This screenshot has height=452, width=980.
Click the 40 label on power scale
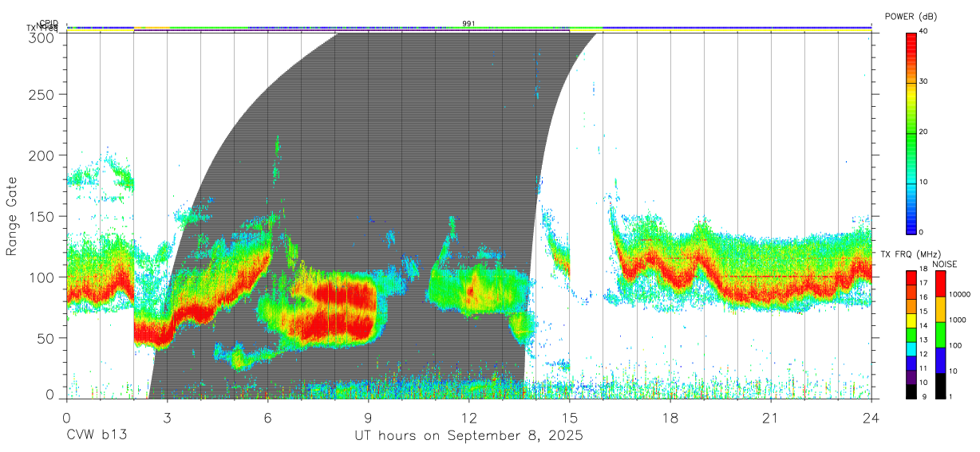pos(924,31)
